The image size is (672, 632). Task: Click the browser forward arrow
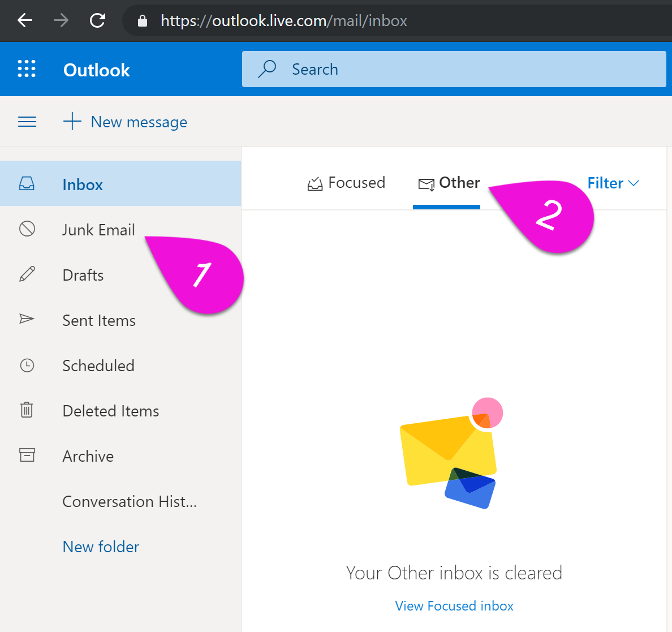(x=61, y=20)
